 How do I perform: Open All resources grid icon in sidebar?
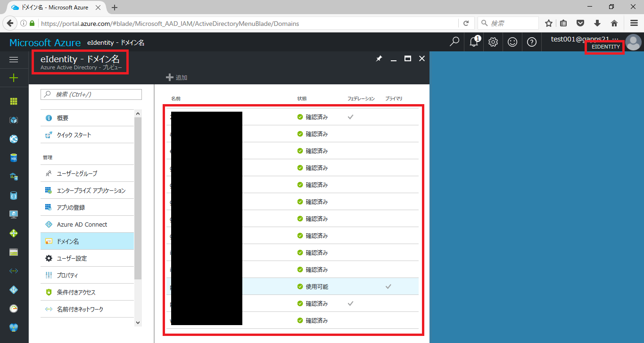[x=14, y=101]
